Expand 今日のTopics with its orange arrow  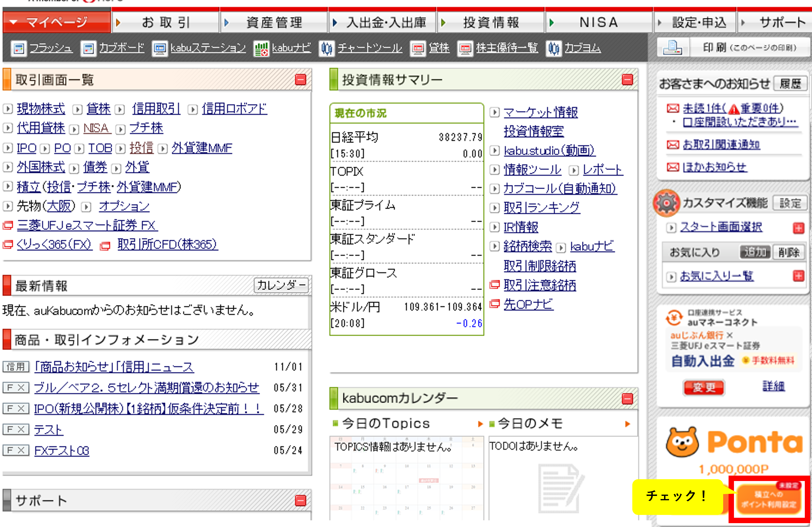coord(480,424)
